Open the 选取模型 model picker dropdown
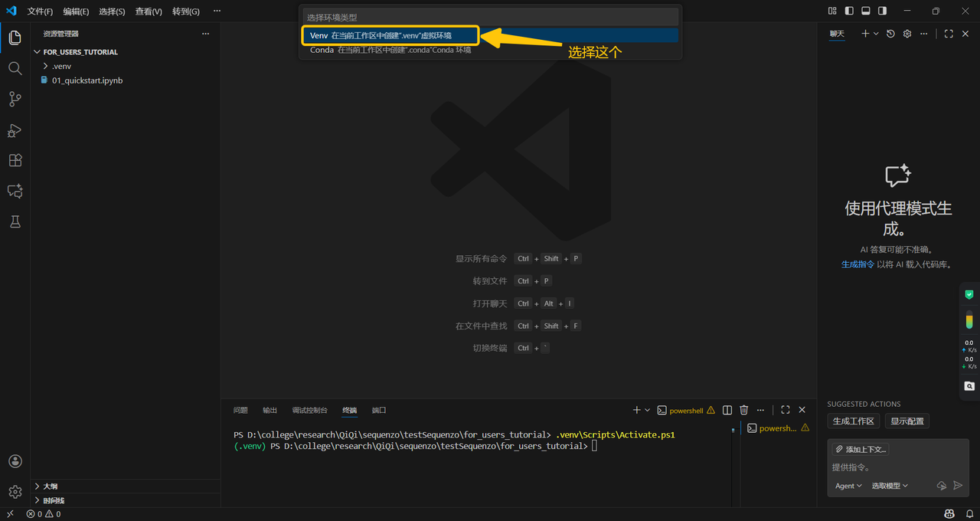 point(890,486)
